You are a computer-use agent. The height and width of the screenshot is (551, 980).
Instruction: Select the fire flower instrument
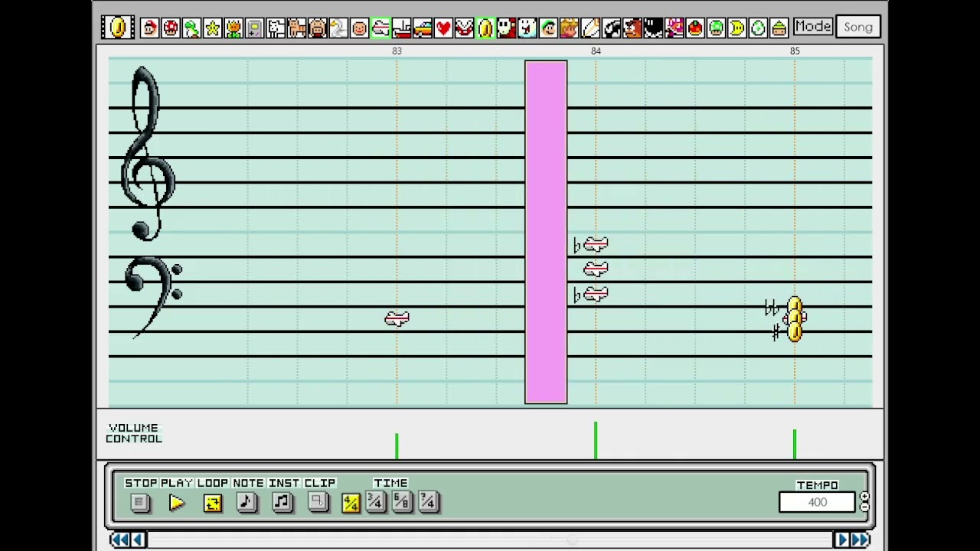234,28
